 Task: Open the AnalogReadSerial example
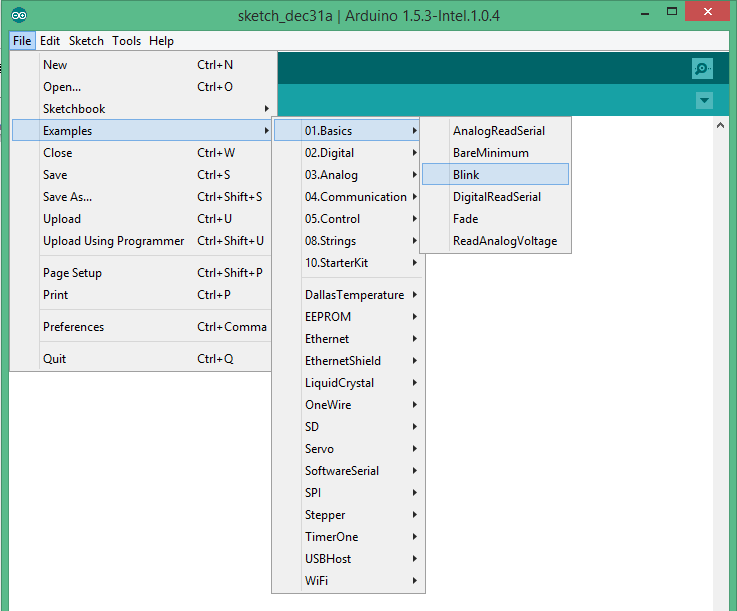[x=498, y=131]
